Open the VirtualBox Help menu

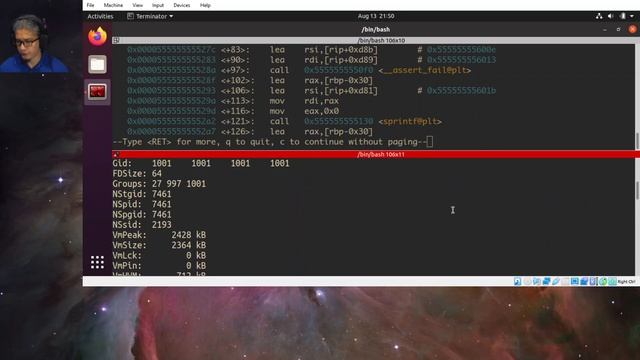click(205, 5)
